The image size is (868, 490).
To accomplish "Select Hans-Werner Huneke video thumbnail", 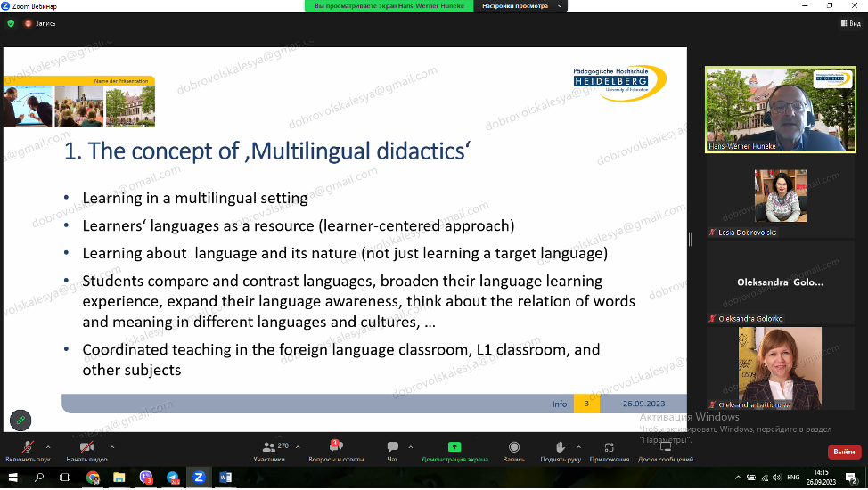I will click(774, 109).
